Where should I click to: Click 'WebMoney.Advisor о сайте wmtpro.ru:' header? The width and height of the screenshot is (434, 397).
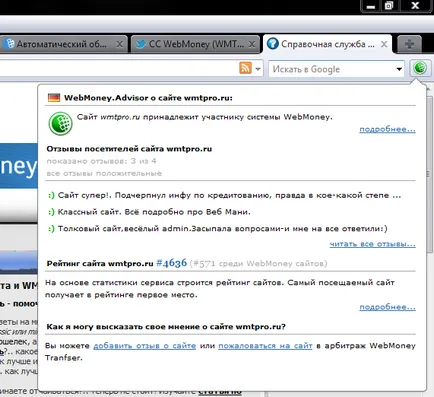pos(148,98)
